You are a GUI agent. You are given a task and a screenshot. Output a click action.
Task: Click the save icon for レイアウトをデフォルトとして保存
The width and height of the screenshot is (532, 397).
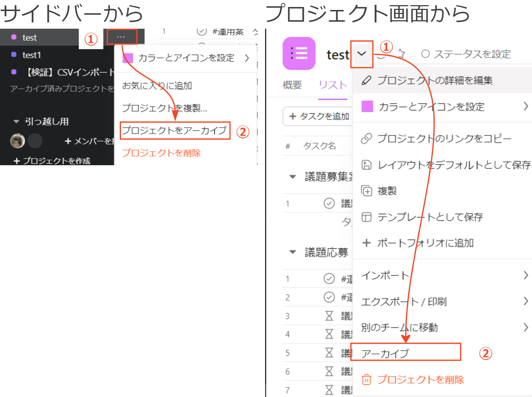pos(367,164)
